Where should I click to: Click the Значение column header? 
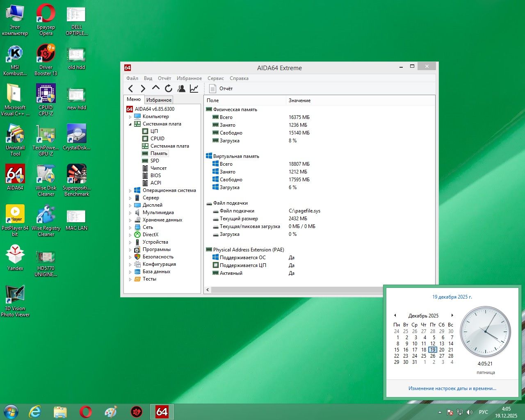tap(299, 100)
